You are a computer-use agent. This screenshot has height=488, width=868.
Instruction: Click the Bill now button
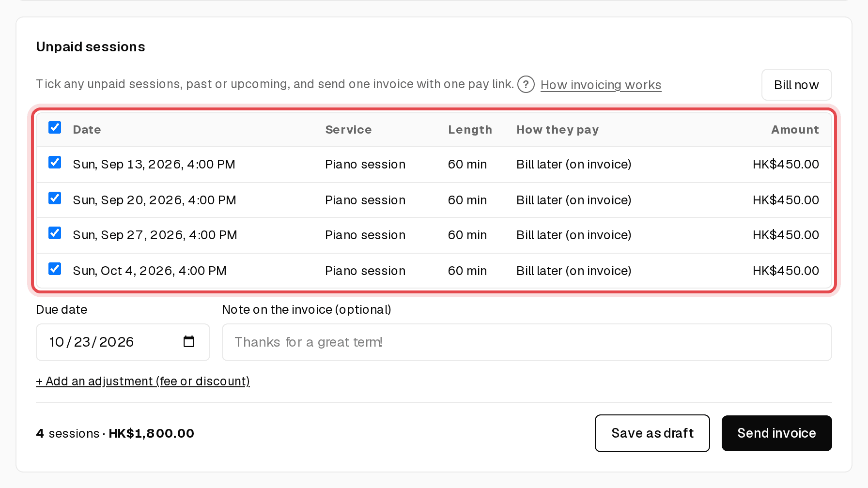[x=796, y=85]
